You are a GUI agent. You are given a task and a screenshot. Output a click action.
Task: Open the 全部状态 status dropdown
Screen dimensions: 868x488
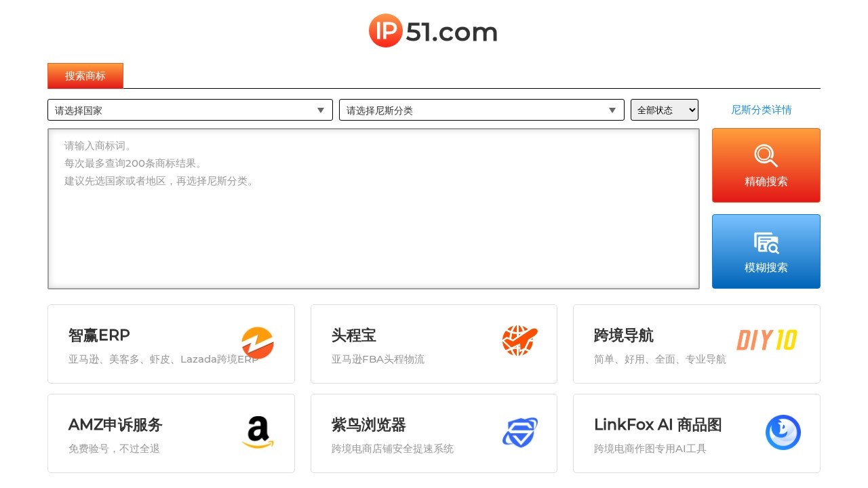coord(664,109)
